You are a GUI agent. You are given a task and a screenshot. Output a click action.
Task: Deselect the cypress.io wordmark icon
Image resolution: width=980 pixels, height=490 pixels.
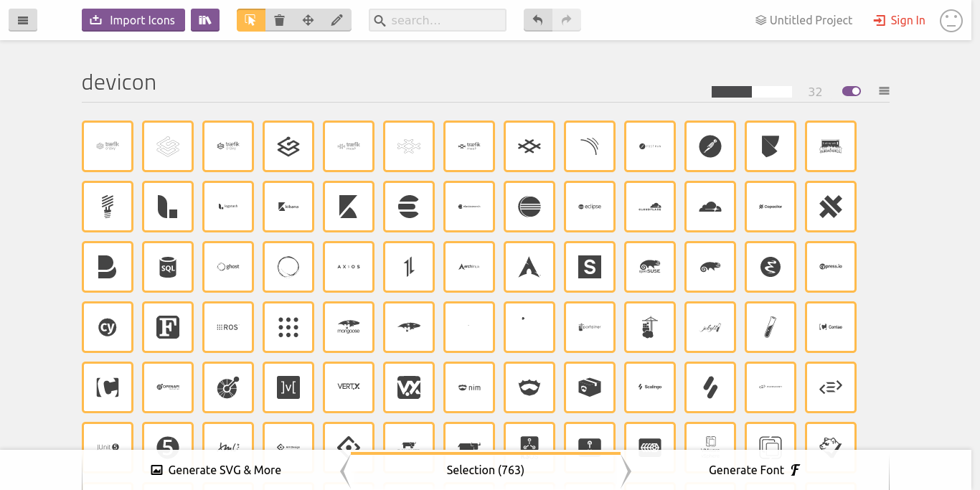(x=831, y=267)
